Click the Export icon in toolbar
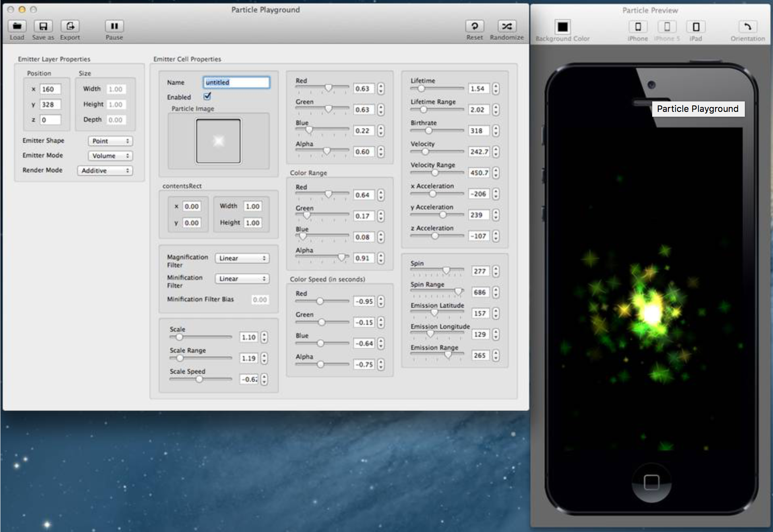Viewport: 773px width, 532px height. tap(70, 27)
